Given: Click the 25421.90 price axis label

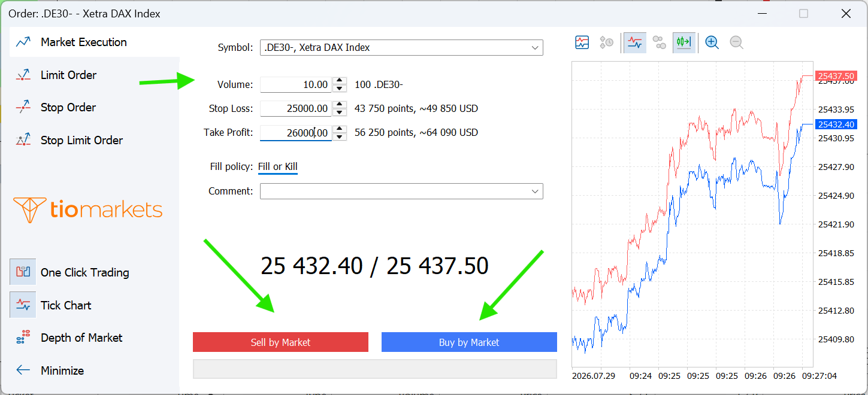Looking at the screenshot, I should pos(836,224).
